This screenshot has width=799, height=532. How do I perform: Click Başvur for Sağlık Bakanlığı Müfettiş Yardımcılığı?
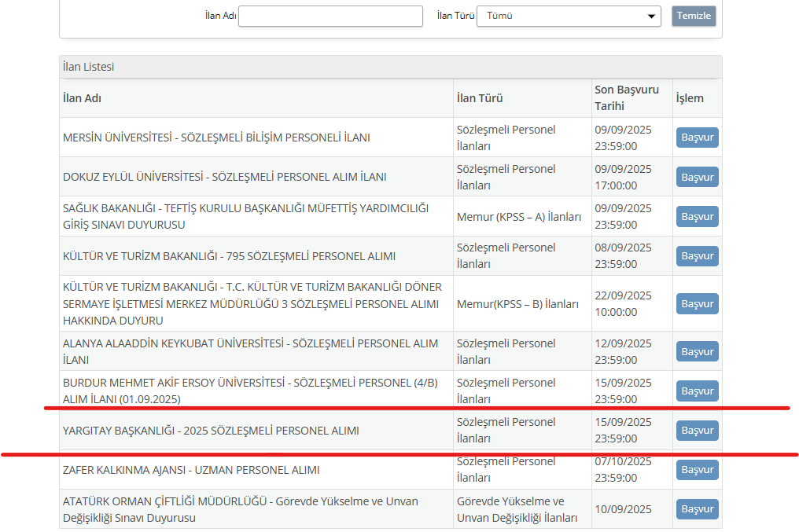(x=697, y=216)
